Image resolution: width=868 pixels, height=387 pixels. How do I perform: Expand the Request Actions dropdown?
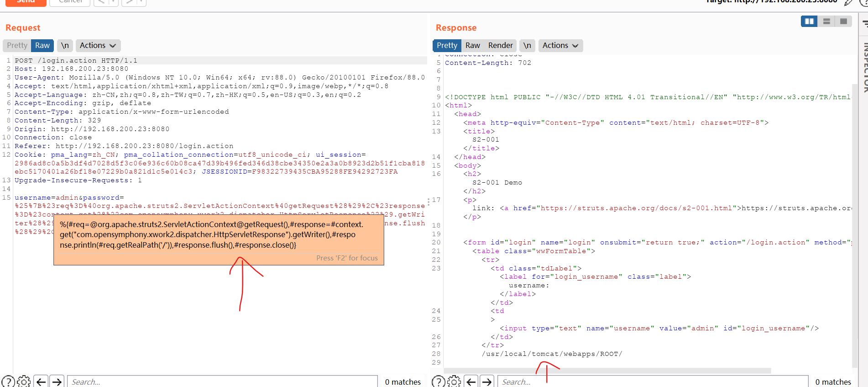[x=98, y=45]
